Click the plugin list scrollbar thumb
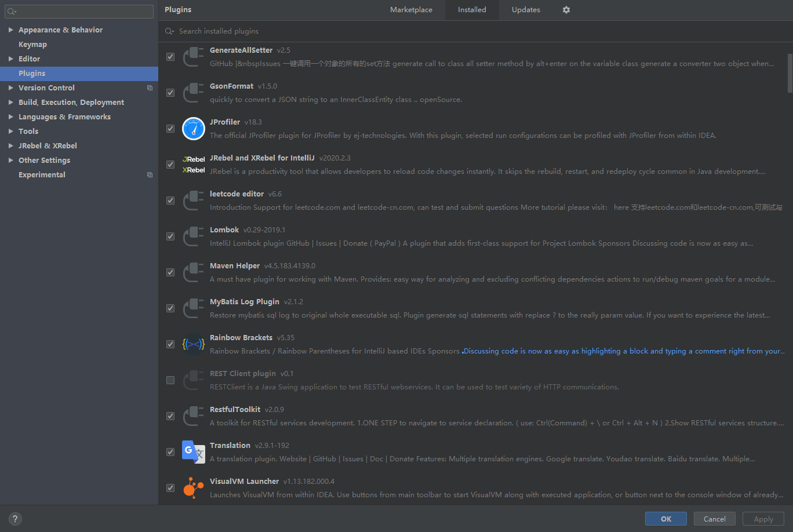 point(790,73)
